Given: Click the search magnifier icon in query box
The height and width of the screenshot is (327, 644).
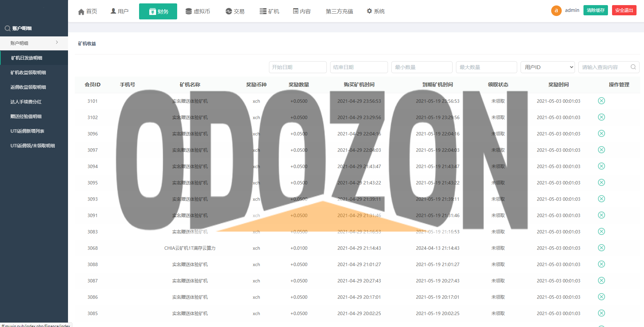Looking at the screenshot, I should [x=633, y=67].
